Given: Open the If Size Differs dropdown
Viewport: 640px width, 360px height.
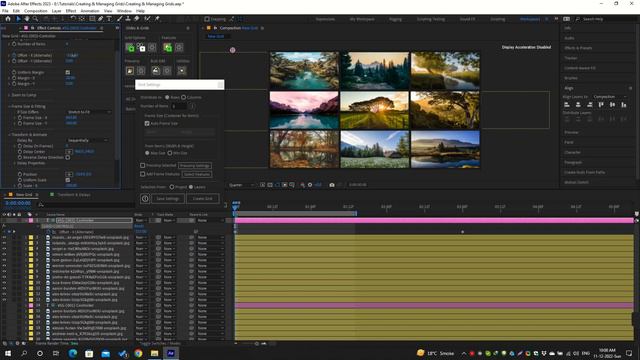Looking at the screenshot, I should coord(88,112).
